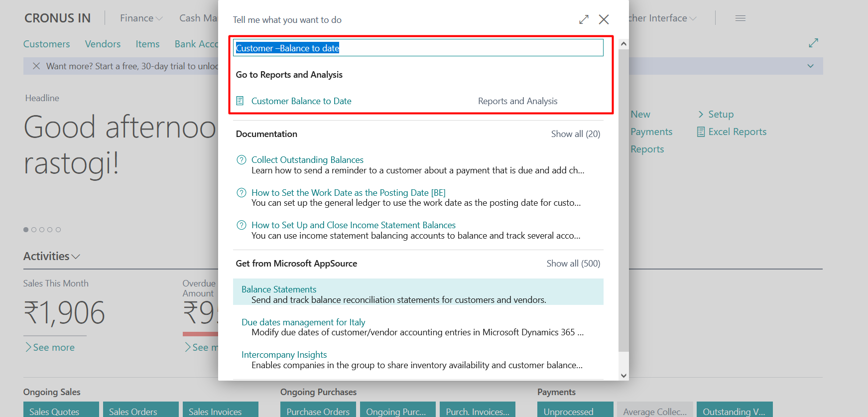Viewport: 868px width, 417px height.
Task: Go to Customers list
Action: [46, 44]
